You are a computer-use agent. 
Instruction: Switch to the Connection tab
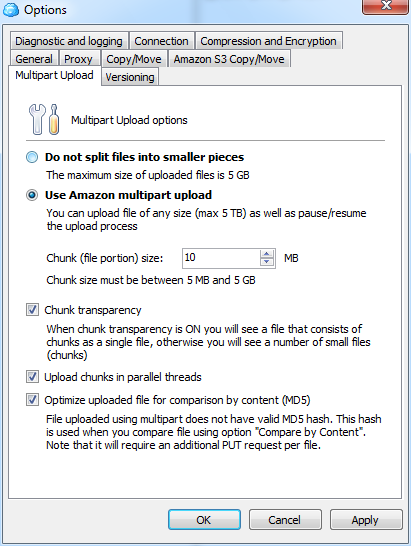point(161,41)
